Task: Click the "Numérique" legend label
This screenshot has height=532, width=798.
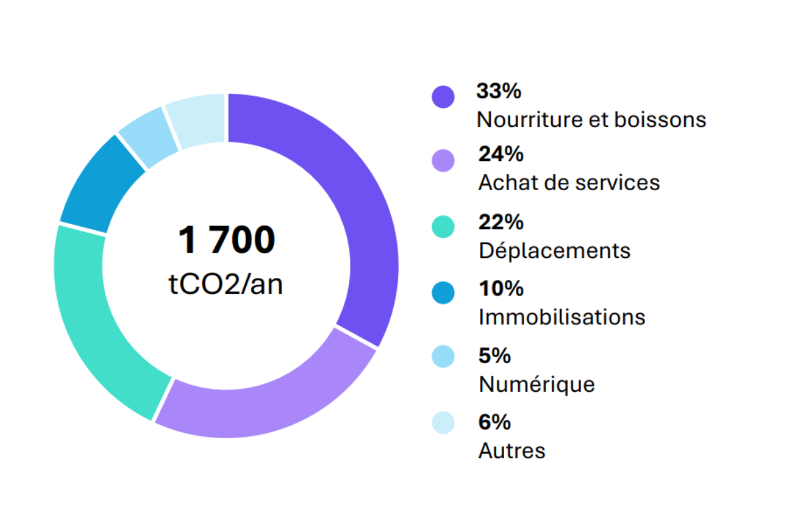Action: pos(536,384)
